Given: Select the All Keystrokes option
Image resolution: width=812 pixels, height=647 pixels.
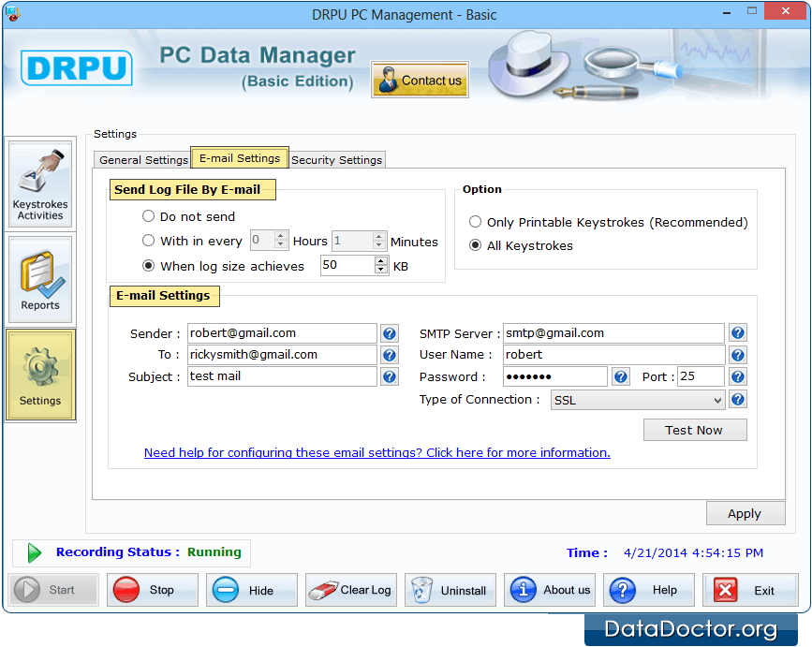Looking at the screenshot, I should [475, 244].
